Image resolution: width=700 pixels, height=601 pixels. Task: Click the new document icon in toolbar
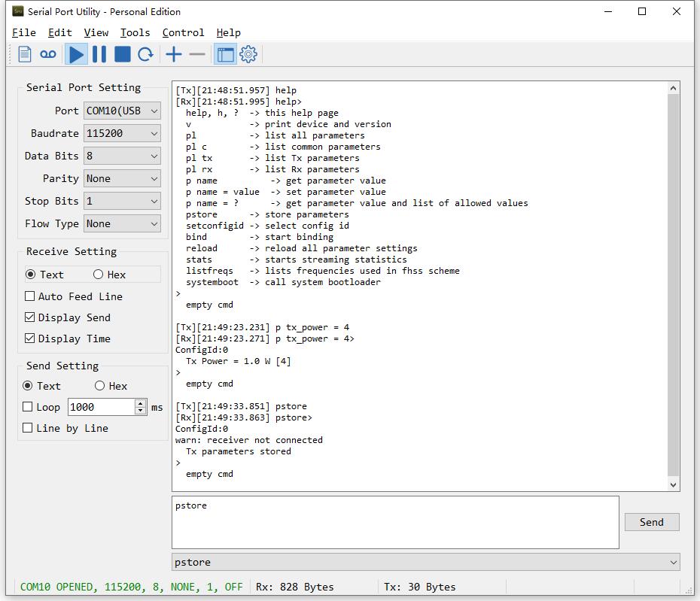[25, 54]
